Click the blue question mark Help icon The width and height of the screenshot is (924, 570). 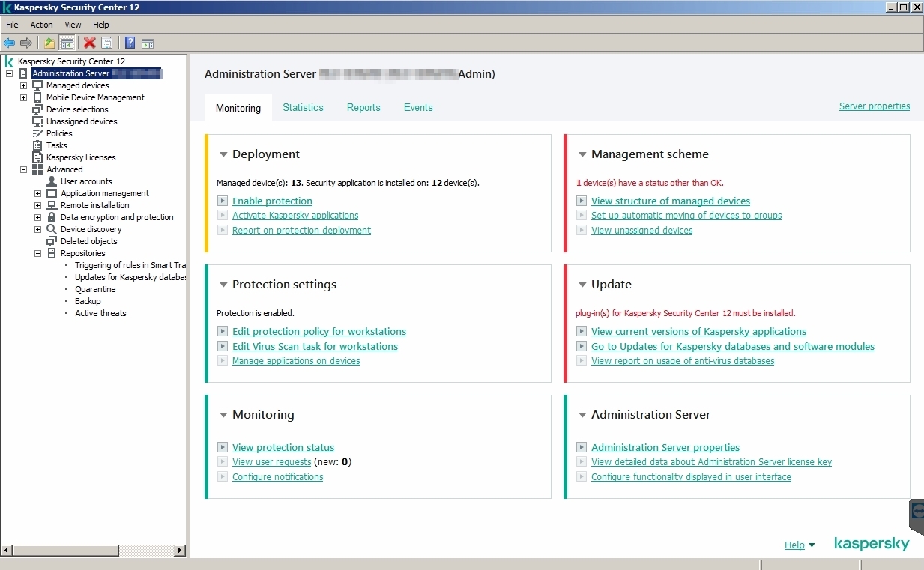(130, 43)
